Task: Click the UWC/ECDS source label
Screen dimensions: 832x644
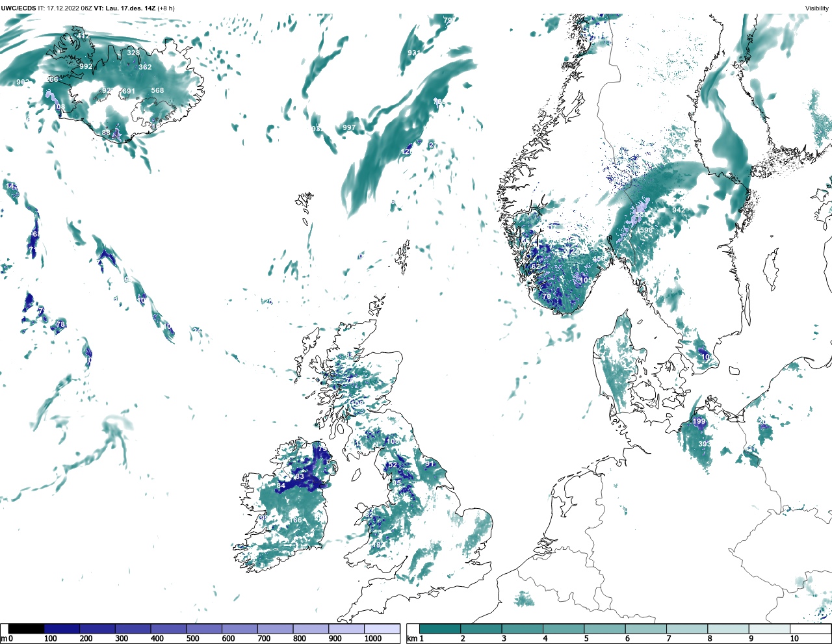Action: coord(18,8)
